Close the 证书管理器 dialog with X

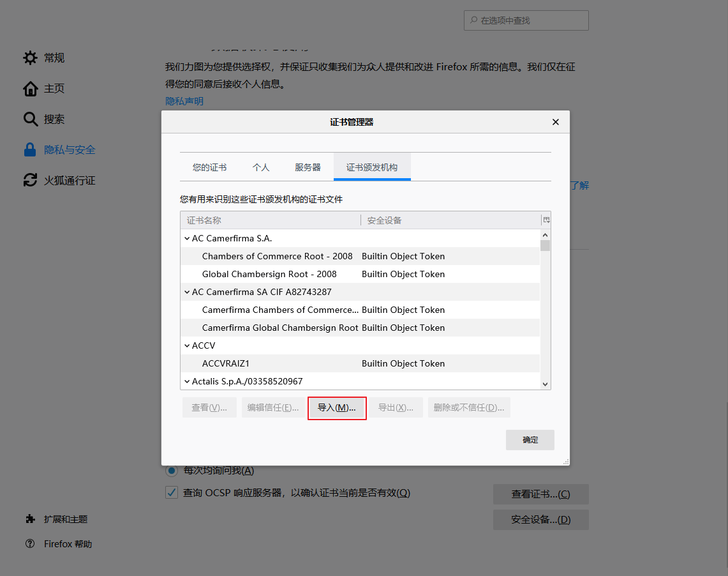click(555, 122)
